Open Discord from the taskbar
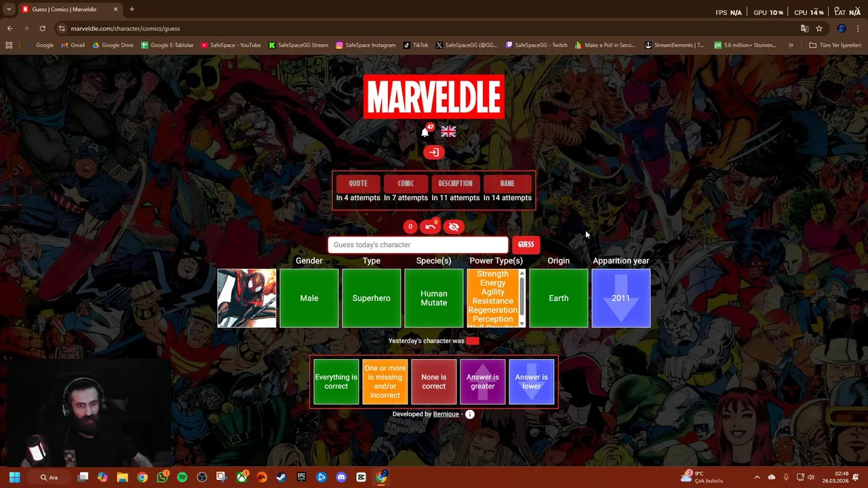 [x=341, y=477]
